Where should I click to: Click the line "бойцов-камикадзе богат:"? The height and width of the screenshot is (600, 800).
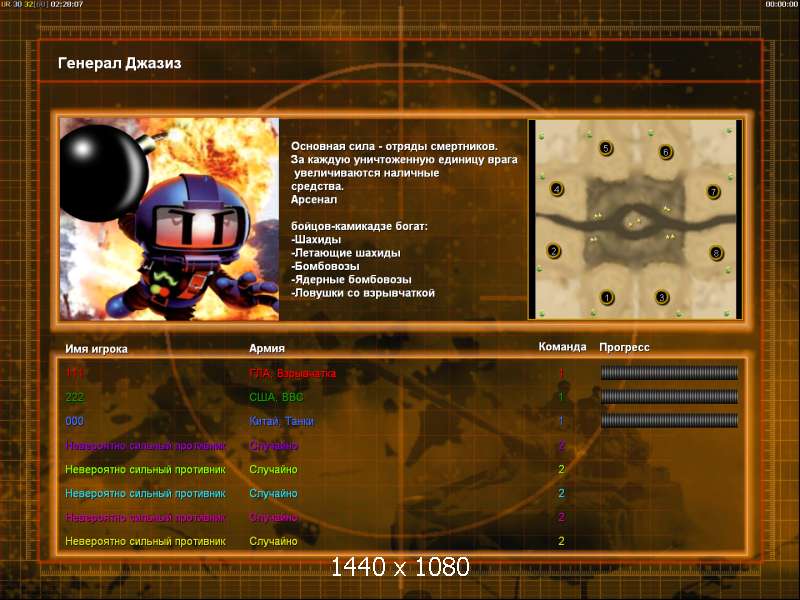pyautogui.click(x=359, y=226)
